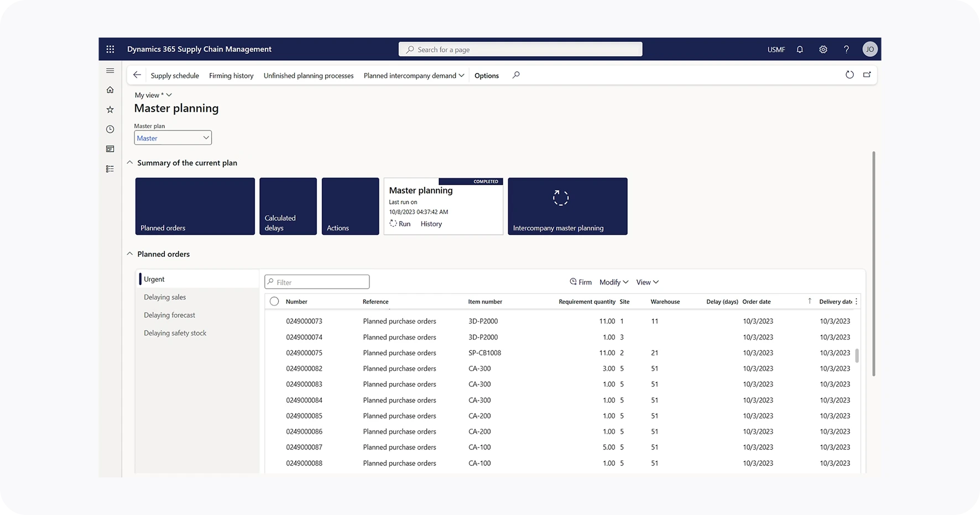Open Planned intercompany demand menu
The height and width of the screenshot is (515, 980).
coord(414,76)
